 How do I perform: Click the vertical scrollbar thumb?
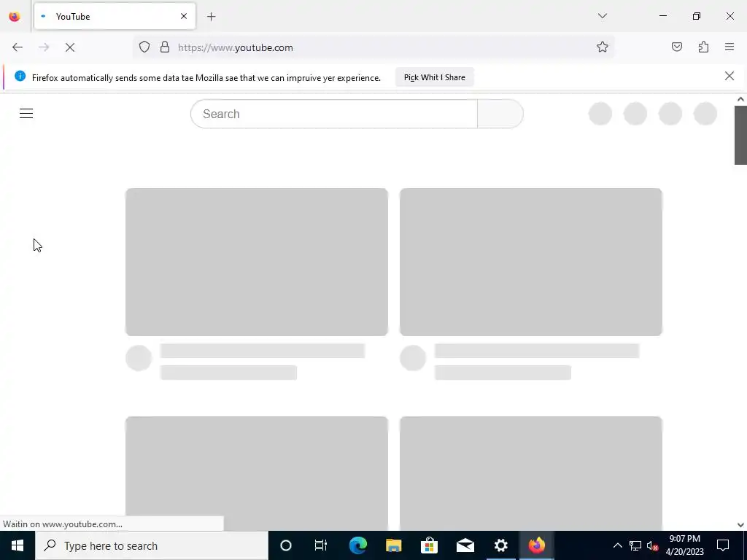[x=740, y=135]
